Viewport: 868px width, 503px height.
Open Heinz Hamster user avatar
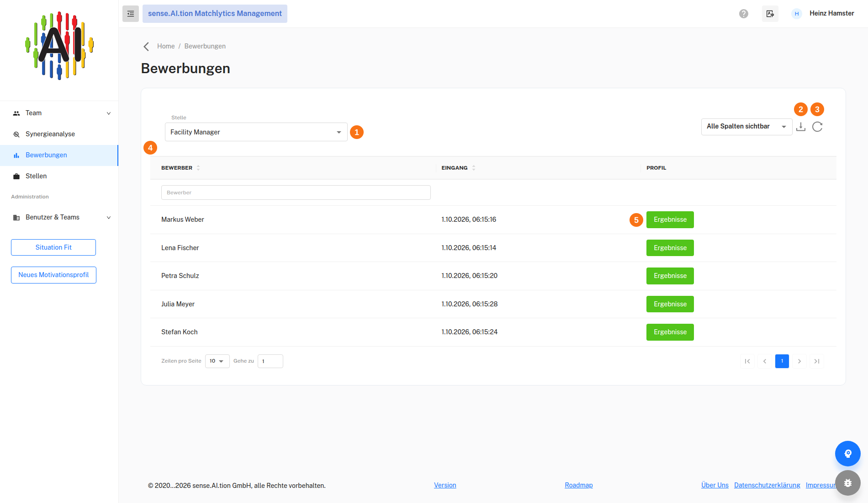(797, 14)
